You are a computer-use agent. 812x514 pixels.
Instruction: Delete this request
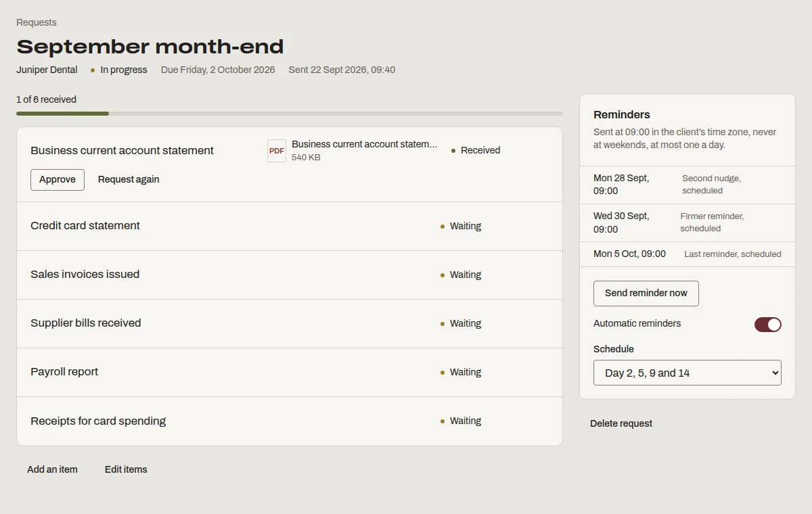point(621,424)
